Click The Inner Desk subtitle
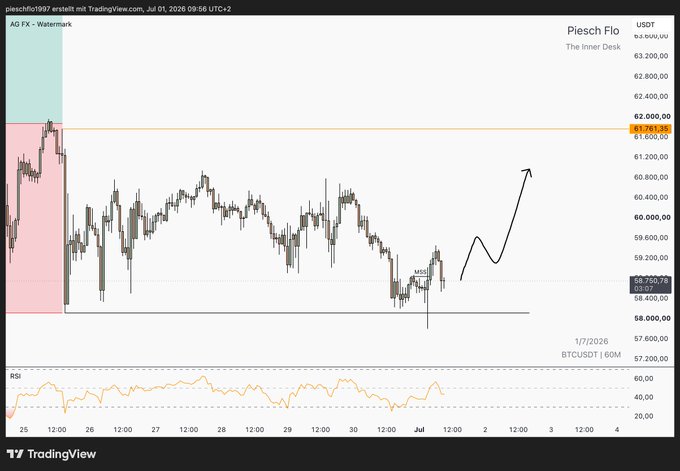This screenshot has height=471, width=680. (x=593, y=47)
